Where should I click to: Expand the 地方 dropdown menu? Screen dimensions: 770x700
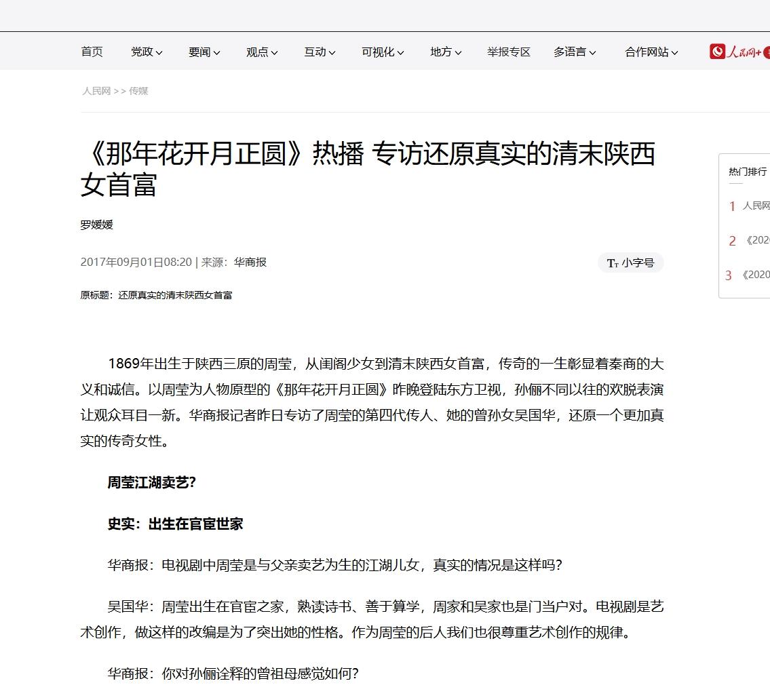(x=446, y=52)
